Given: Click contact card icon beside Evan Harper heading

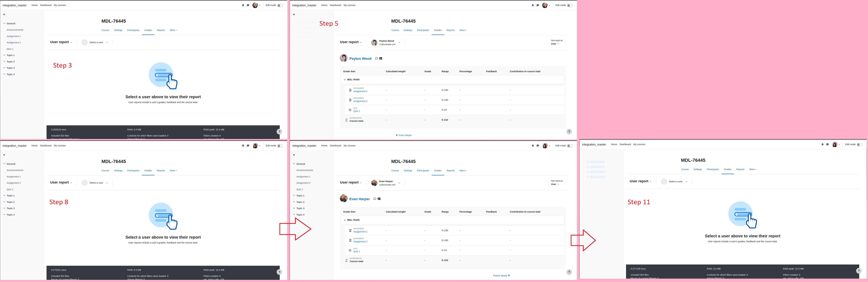Looking at the screenshot, I should (379, 199).
